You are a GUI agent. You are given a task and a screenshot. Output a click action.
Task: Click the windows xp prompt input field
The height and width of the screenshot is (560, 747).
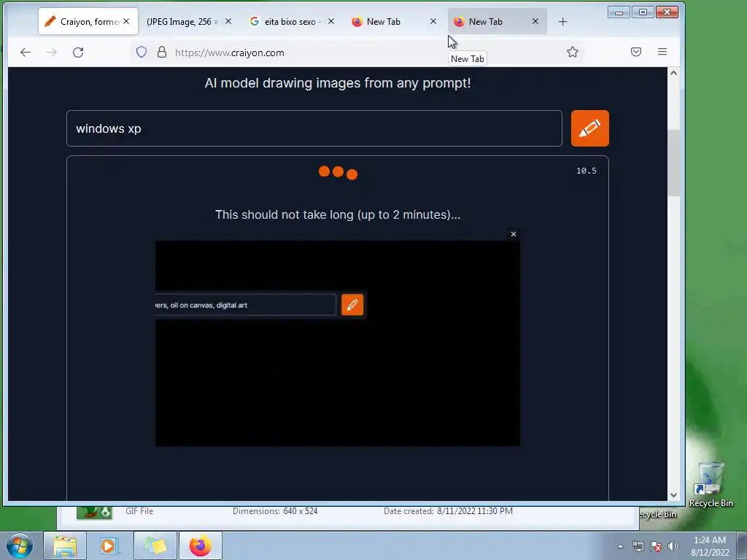click(x=314, y=128)
